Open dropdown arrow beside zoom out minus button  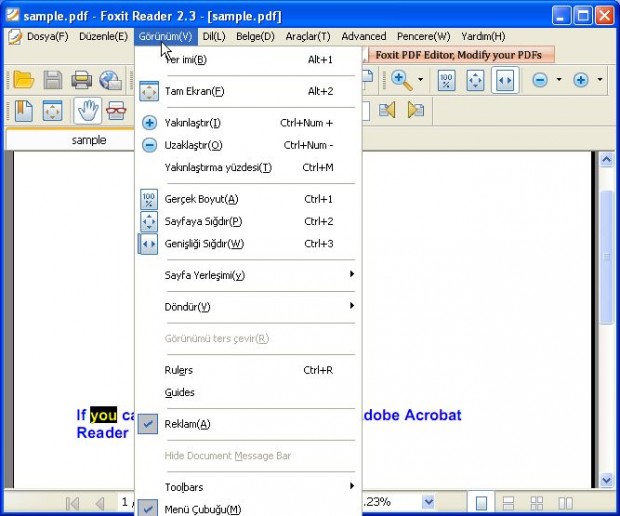tap(559, 80)
